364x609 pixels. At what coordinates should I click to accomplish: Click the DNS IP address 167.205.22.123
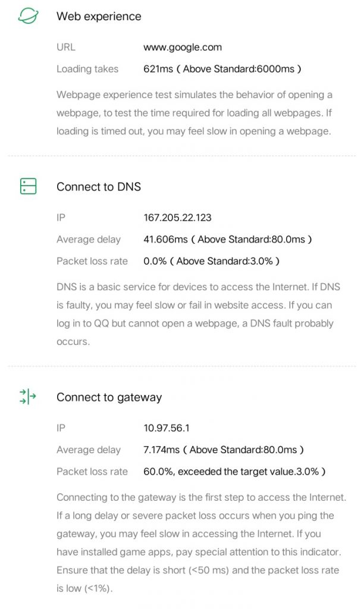(177, 218)
